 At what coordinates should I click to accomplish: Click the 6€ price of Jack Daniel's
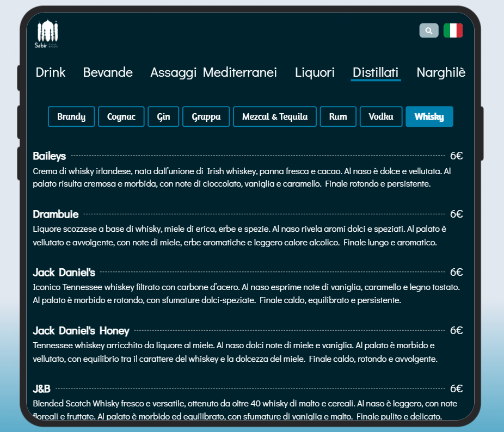point(456,273)
